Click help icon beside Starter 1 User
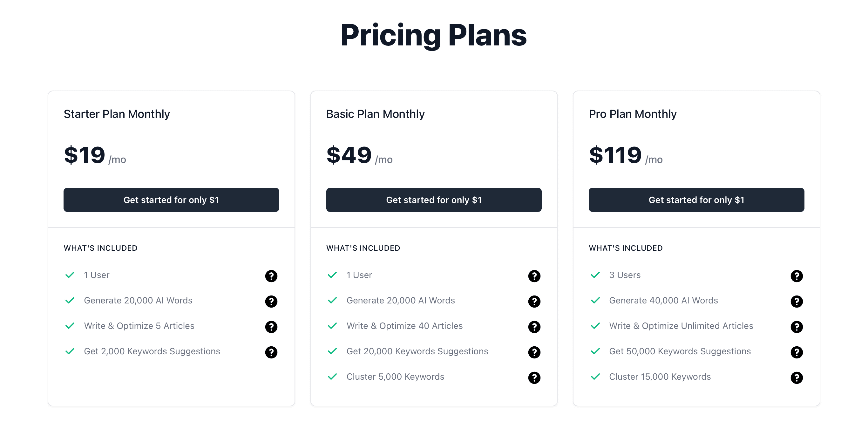868x428 pixels. pyautogui.click(x=271, y=276)
